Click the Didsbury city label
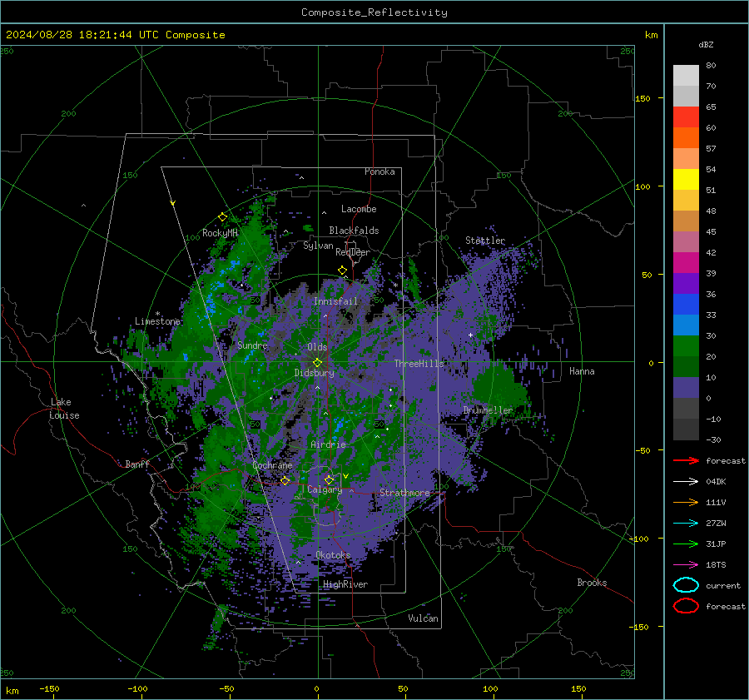Image resolution: width=749 pixels, height=700 pixels. point(315,373)
